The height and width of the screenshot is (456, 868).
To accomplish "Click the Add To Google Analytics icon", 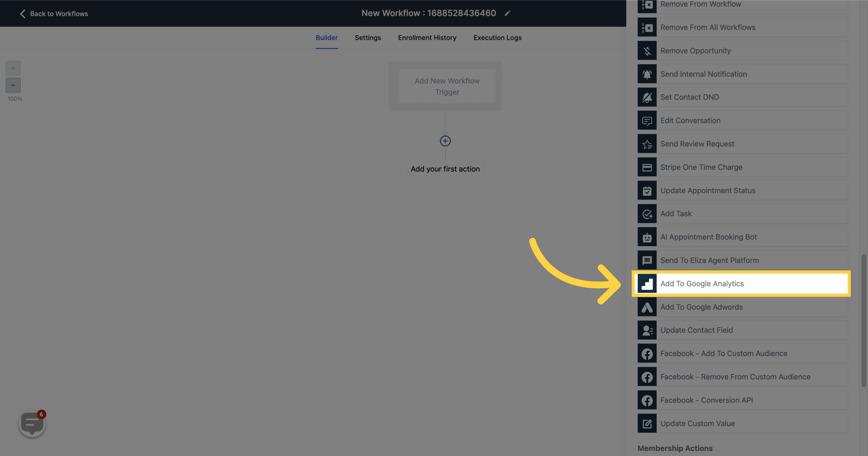I will click(x=647, y=284).
